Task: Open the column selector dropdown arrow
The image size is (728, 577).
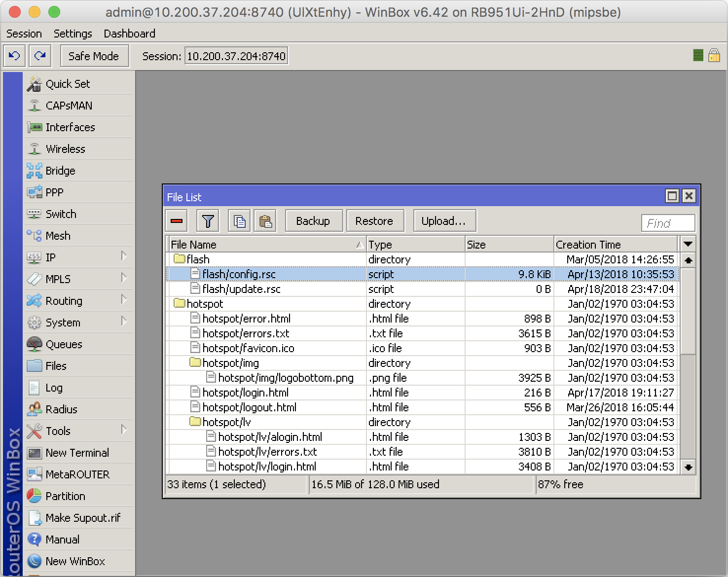Action: pos(688,244)
